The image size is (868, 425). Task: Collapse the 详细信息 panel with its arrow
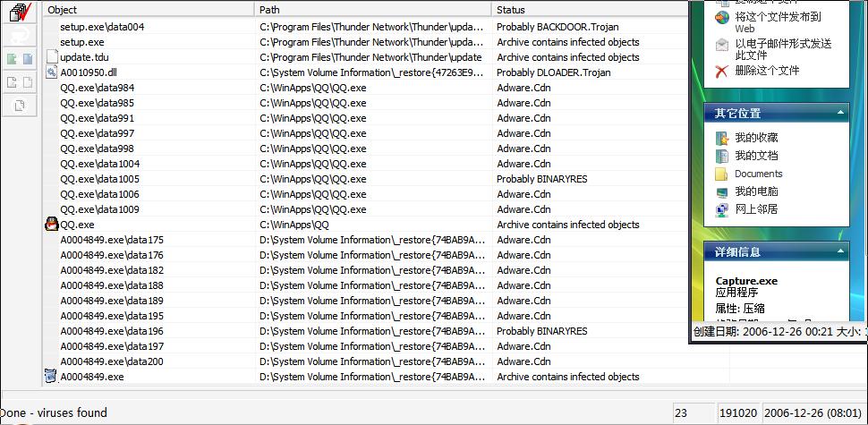point(840,251)
